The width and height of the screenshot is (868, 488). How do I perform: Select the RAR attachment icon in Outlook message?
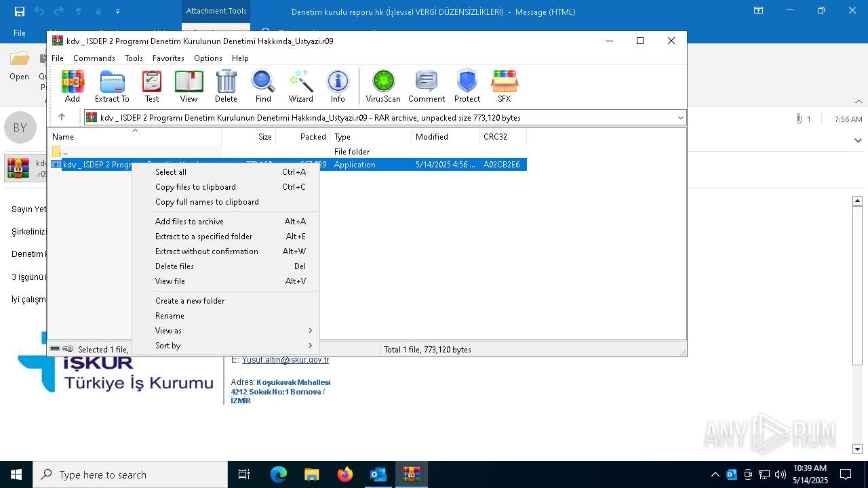[18, 168]
